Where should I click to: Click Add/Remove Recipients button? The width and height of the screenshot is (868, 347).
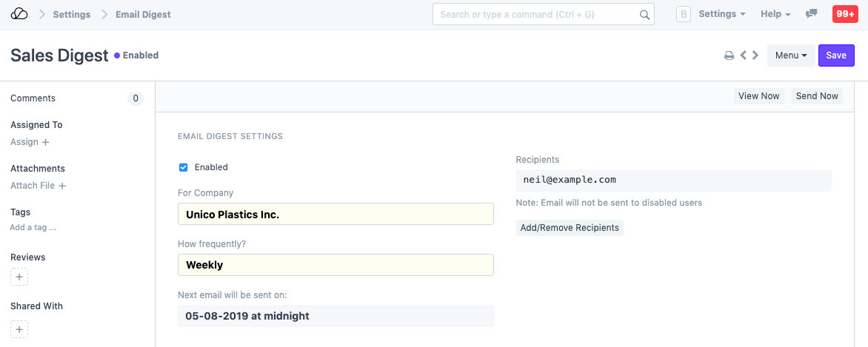(570, 228)
